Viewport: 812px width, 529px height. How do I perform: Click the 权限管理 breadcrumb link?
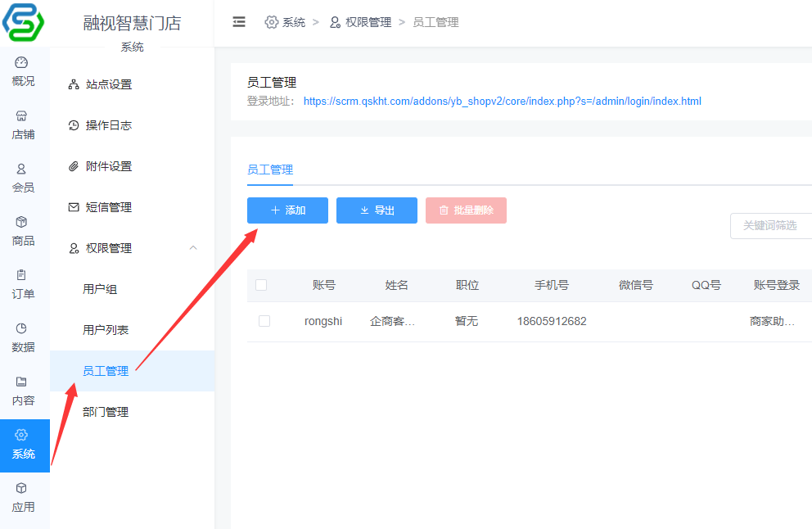[368, 22]
